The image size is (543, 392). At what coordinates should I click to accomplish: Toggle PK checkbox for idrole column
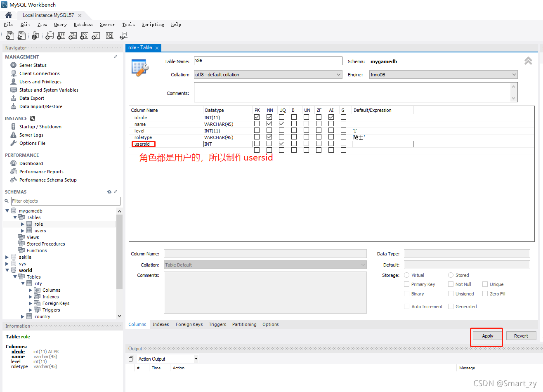(x=257, y=117)
